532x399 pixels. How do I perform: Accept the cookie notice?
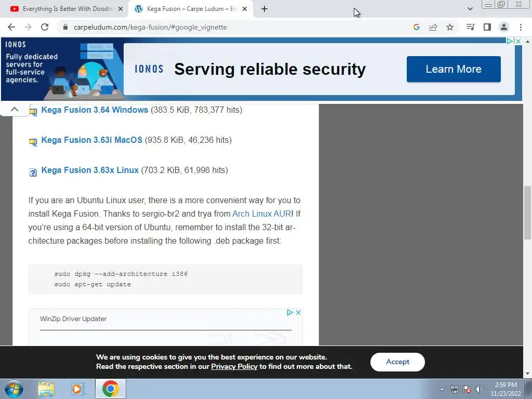coord(397,362)
